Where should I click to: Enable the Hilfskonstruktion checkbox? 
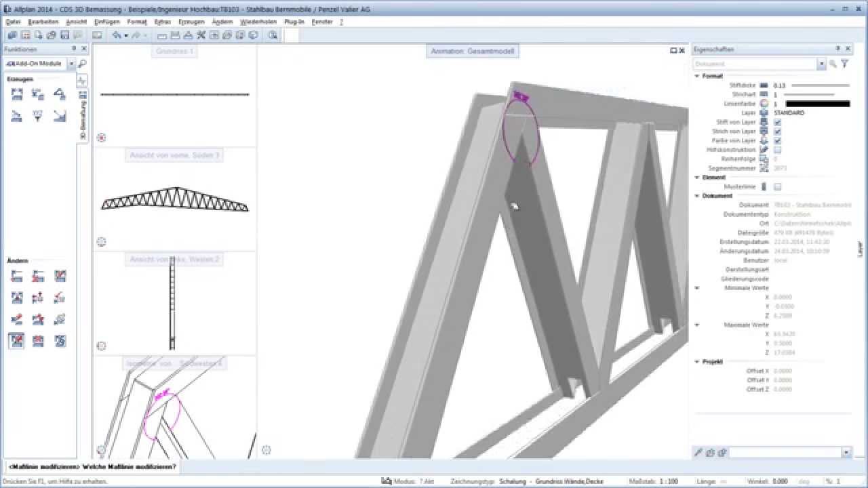click(x=778, y=150)
